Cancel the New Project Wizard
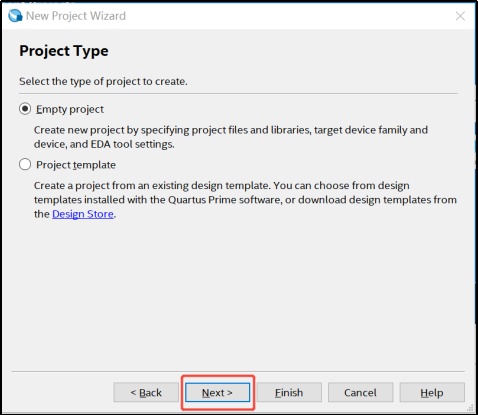Screen dimensions: 478x415 pyautogui.click(x=360, y=392)
